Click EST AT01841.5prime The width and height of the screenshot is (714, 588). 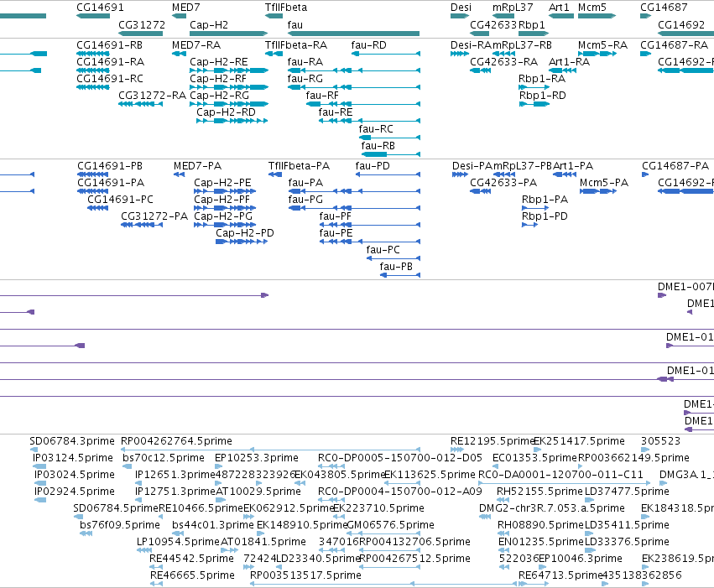point(263,542)
